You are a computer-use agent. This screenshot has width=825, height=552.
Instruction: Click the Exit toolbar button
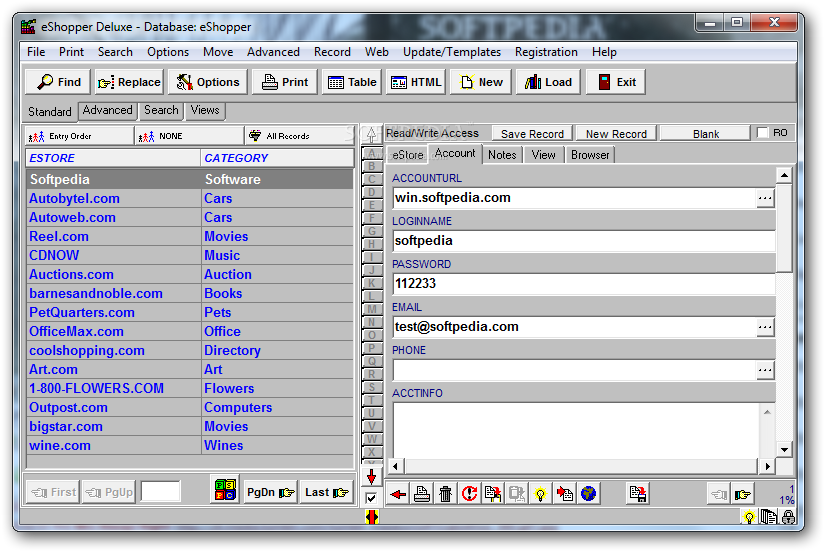(x=616, y=82)
